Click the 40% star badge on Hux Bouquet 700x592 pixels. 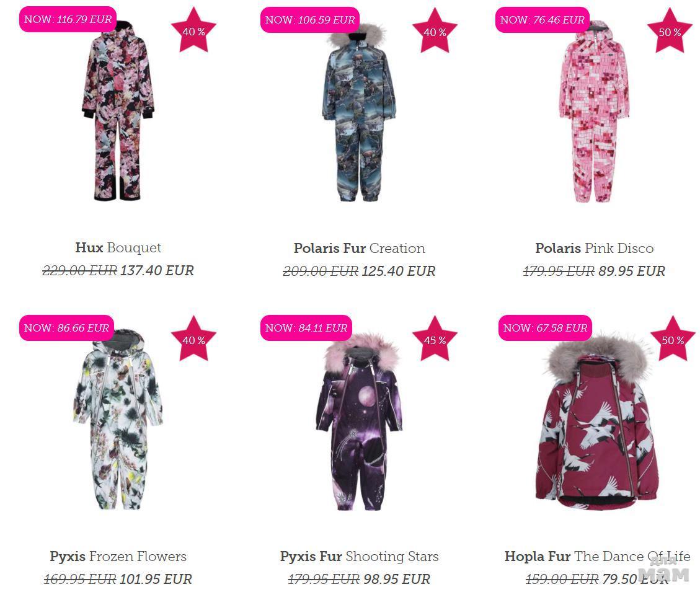click(x=193, y=30)
